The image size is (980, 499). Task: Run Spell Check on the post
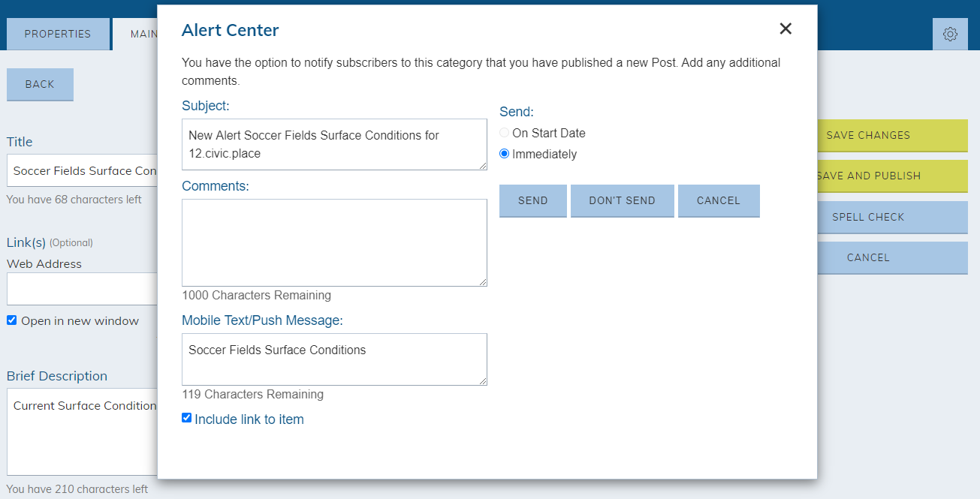tap(892, 217)
